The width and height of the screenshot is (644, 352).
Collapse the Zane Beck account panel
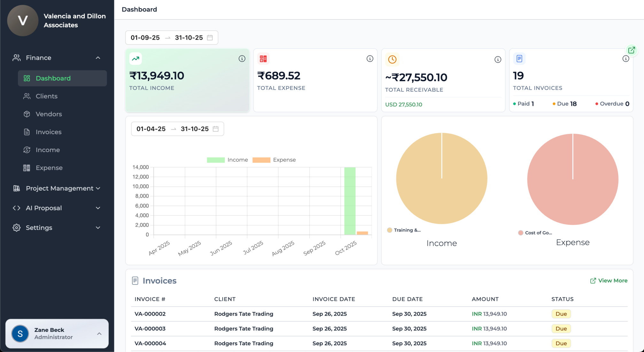tap(98, 333)
